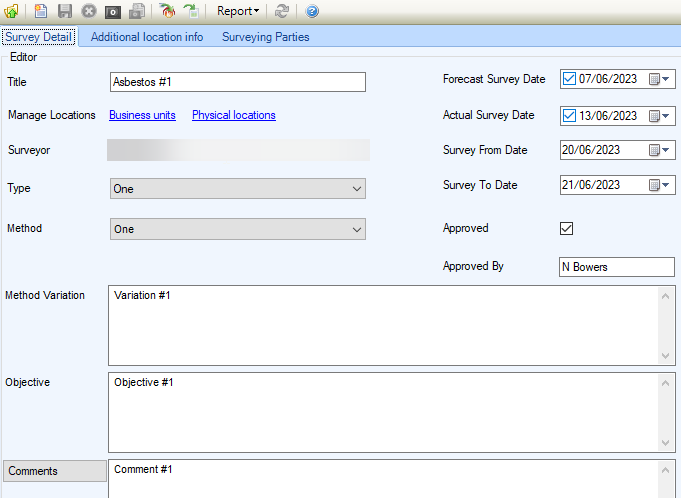The width and height of the screenshot is (681, 498).
Task: Toggle the Actual Survey Date checkbox
Action: point(569,115)
